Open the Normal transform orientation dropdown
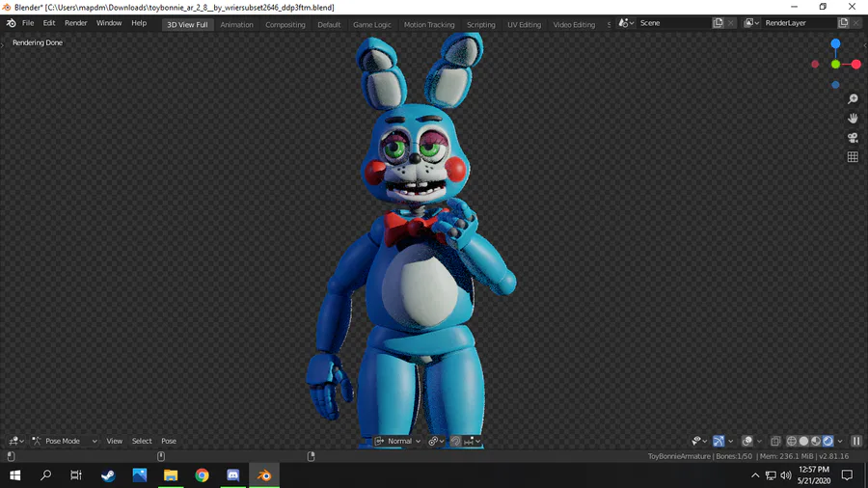The height and width of the screenshot is (488, 868). (397, 441)
